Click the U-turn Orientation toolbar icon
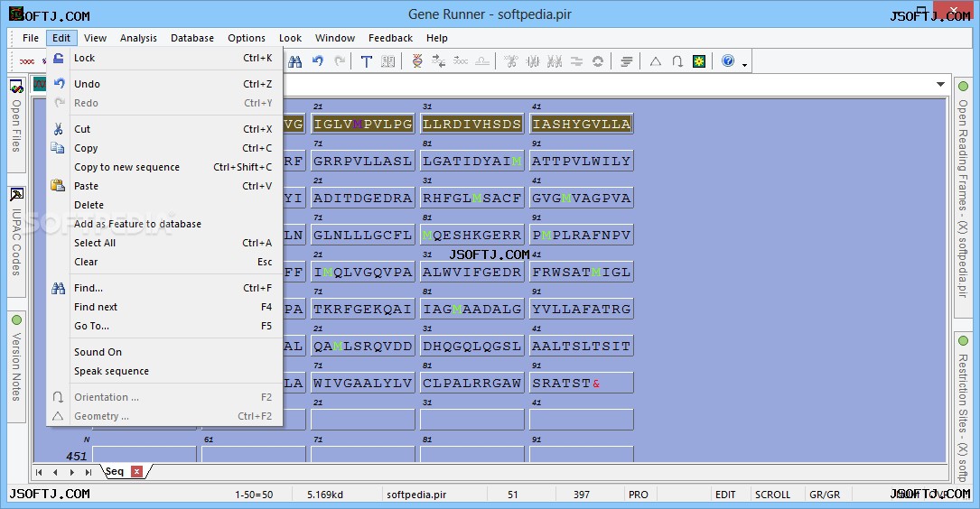 pyautogui.click(x=677, y=61)
